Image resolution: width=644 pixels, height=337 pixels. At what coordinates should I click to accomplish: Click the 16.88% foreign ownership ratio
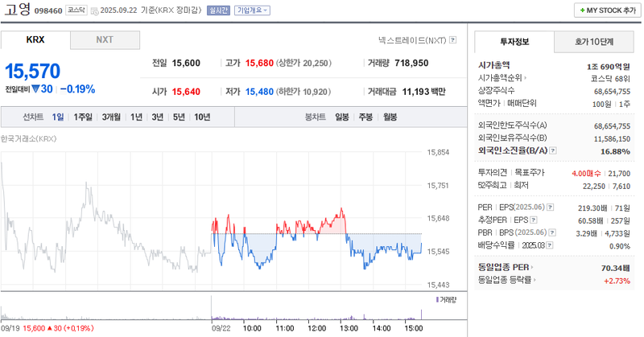point(615,151)
